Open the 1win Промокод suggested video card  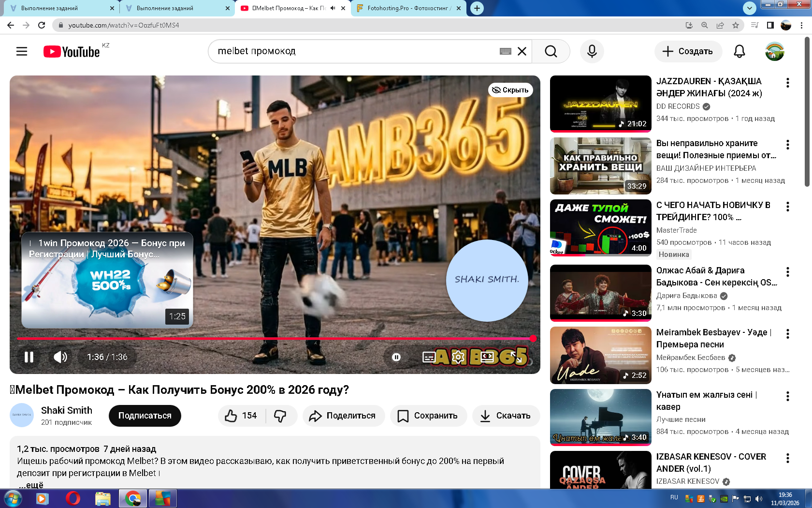(x=107, y=280)
